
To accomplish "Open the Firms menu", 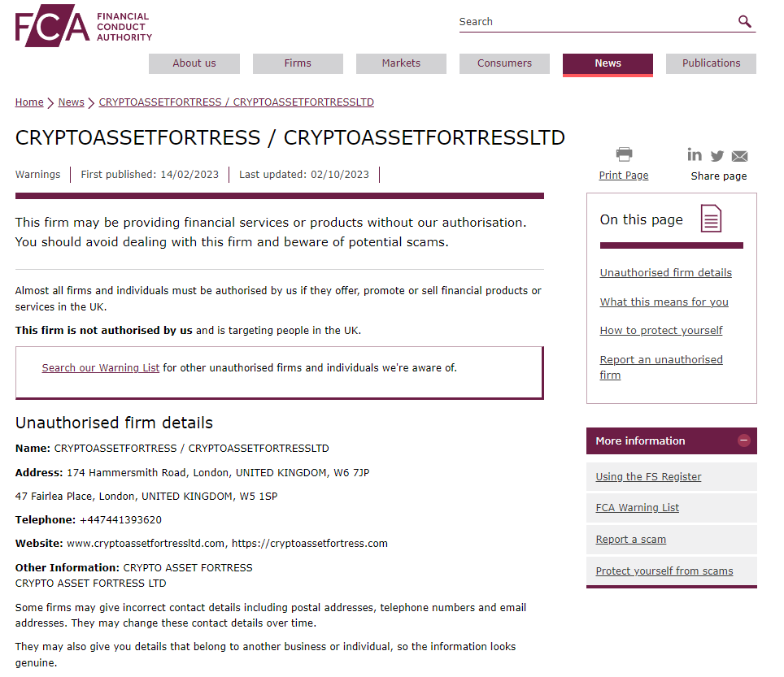I will pyautogui.click(x=298, y=63).
